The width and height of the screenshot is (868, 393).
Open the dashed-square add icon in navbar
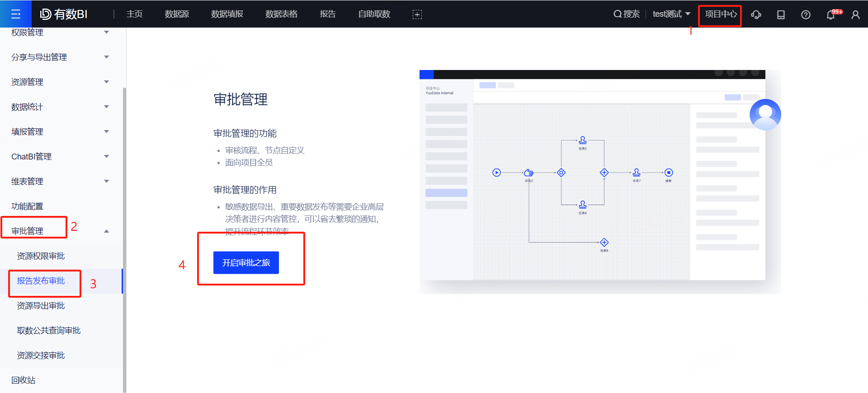tap(417, 14)
